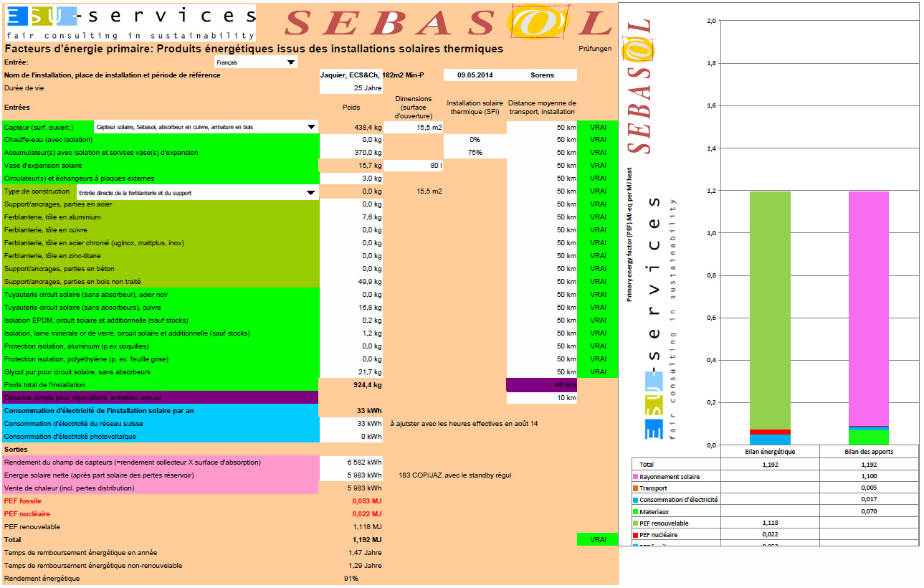Click the ESU-services logo at top left
The height and width of the screenshot is (588, 924).
(130, 23)
